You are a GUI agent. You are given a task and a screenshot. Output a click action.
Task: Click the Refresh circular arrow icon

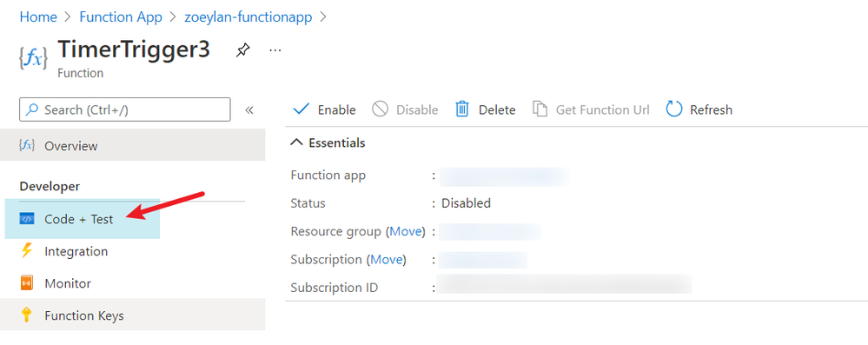coord(673,109)
